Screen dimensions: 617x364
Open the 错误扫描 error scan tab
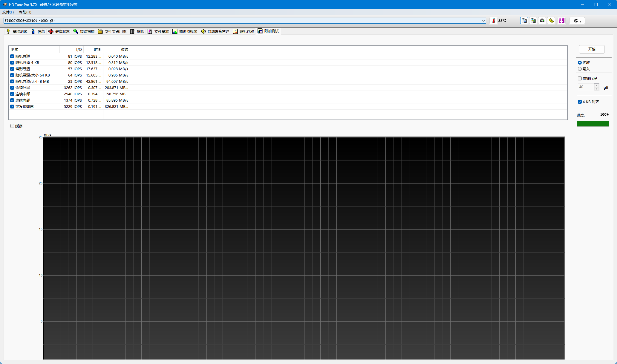click(84, 31)
